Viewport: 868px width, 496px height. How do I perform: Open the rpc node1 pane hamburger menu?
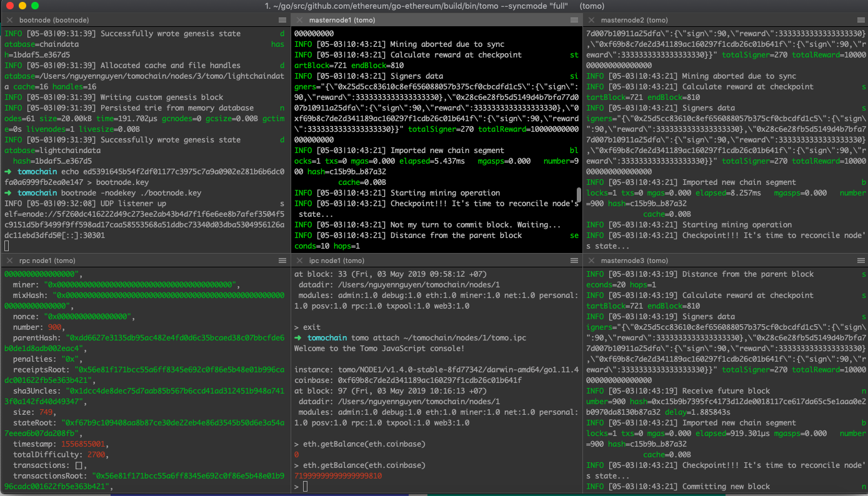coord(282,260)
